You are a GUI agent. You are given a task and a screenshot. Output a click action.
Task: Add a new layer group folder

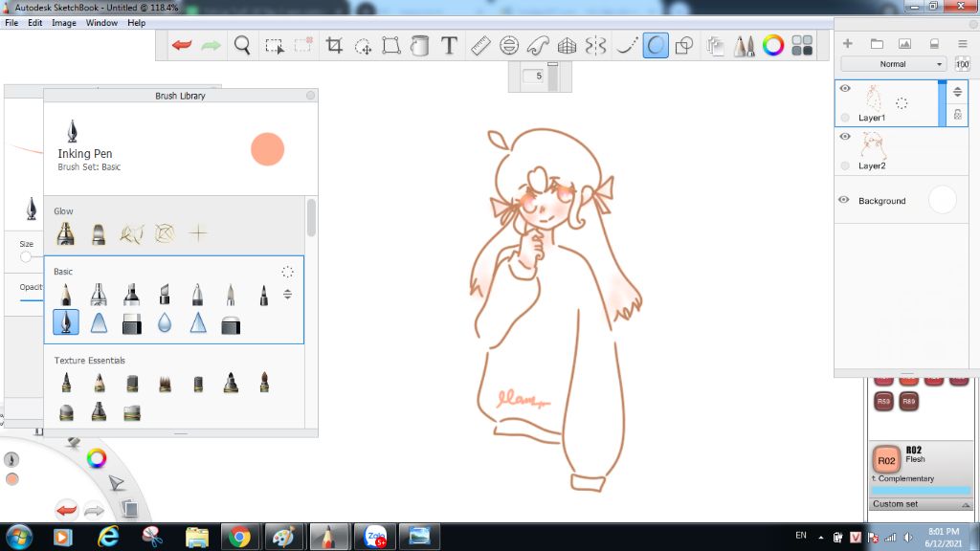point(877,44)
